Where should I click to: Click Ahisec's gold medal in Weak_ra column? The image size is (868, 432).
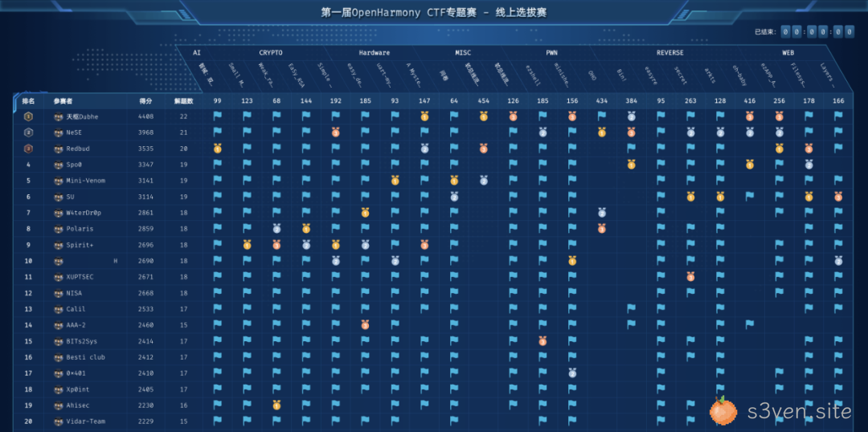pyautogui.click(x=276, y=405)
